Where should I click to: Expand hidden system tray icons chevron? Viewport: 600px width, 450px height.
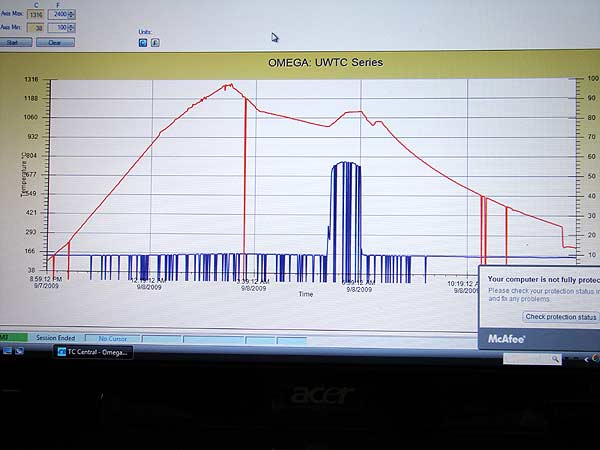586,359
